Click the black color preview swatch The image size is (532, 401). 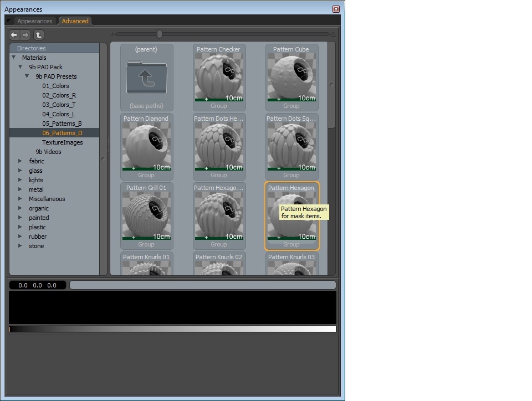(172, 307)
